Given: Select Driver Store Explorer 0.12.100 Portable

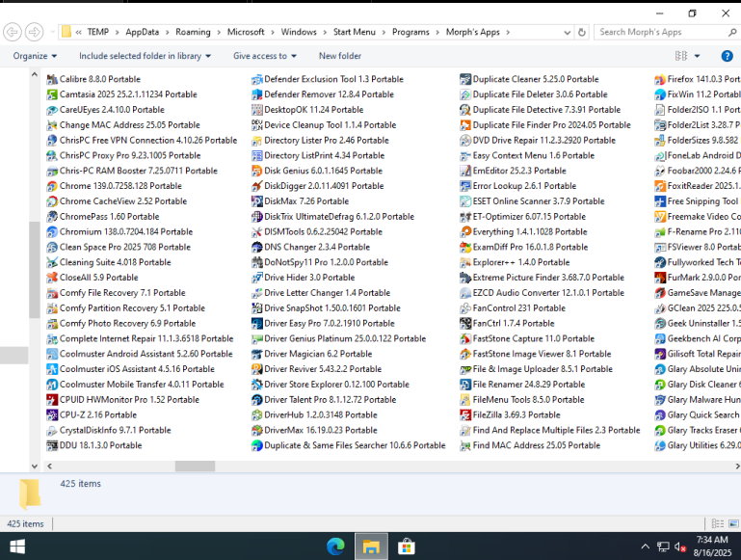Looking at the screenshot, I should click(331, 385).
